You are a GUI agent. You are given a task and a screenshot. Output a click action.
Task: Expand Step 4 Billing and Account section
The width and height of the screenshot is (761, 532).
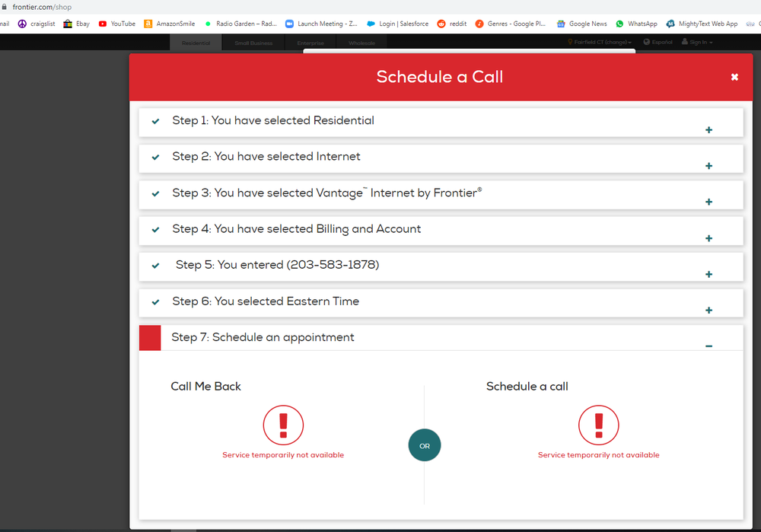(708, 238)
